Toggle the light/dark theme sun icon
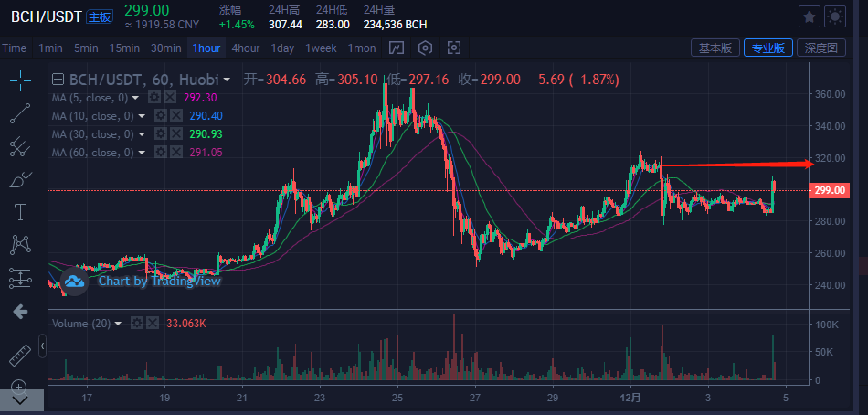This screenshot has width=868, height=415. pyautogui.click(x=835, y=16)
